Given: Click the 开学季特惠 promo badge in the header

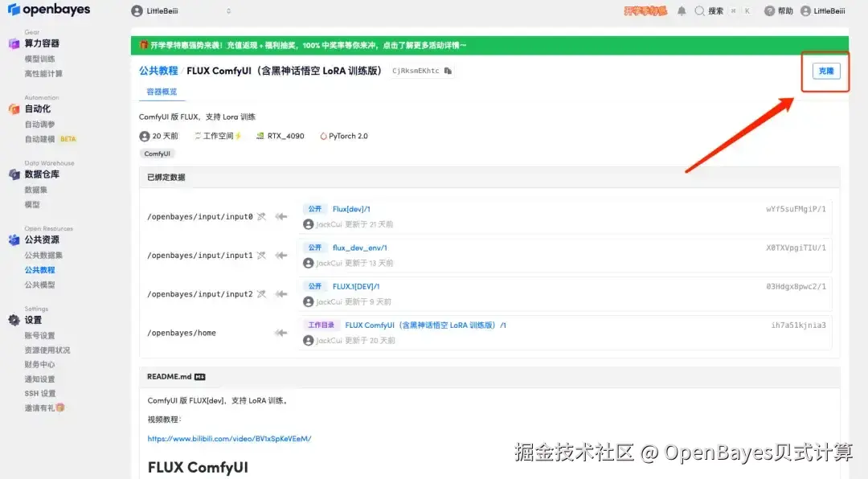Looking at the screenshot, I should (645, 11).
